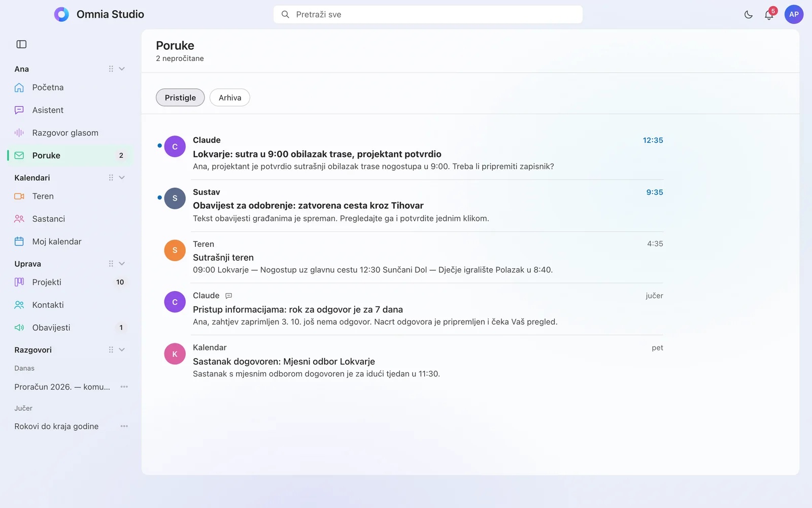Screen dimensions: 812x508
Task: Click the 12:35 timestamp on first message
Action: coord(653,140)
